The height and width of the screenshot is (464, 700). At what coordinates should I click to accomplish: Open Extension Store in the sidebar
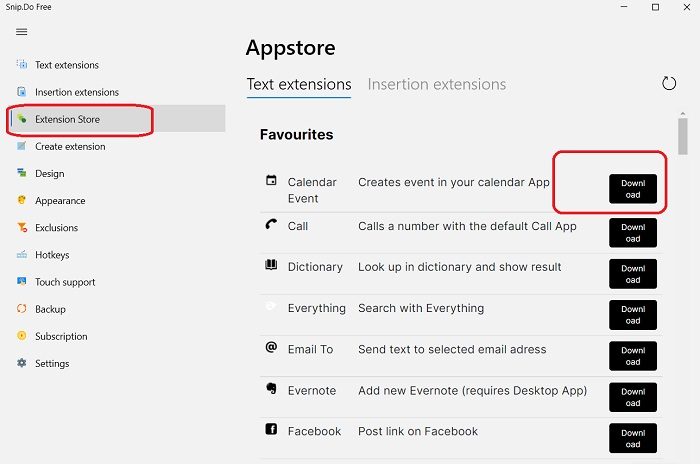(x=67, y=120)
